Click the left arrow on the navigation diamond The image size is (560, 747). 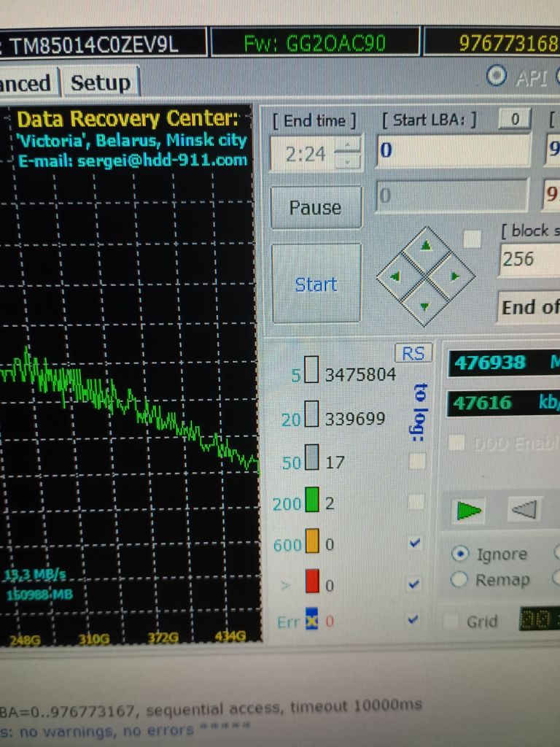click(395, 276)
